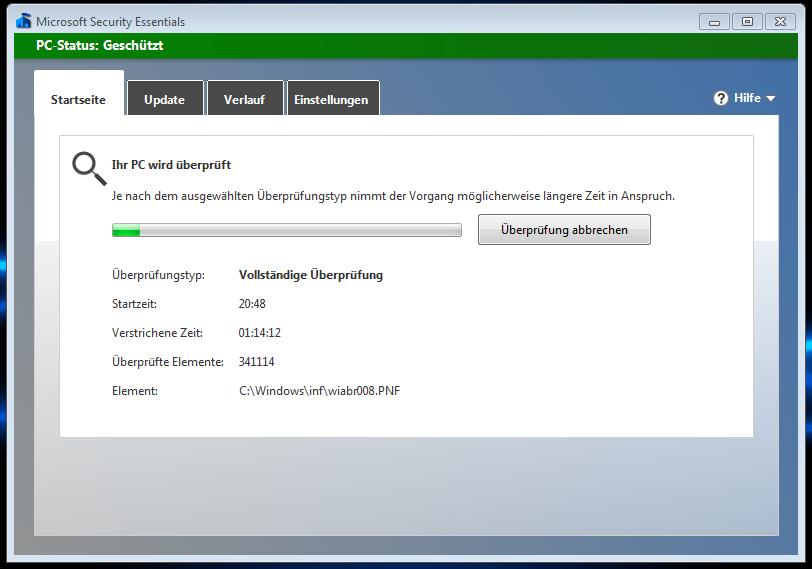Click the Überprüfte Elemente label
Viewport: 812px width, 569px height.
point(168,362)
